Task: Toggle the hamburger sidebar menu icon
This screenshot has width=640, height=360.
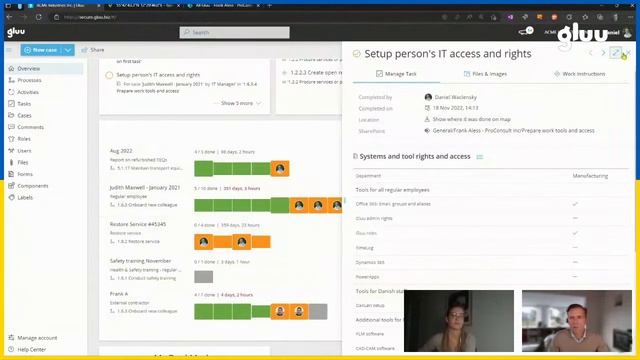Action: point(9,50)
